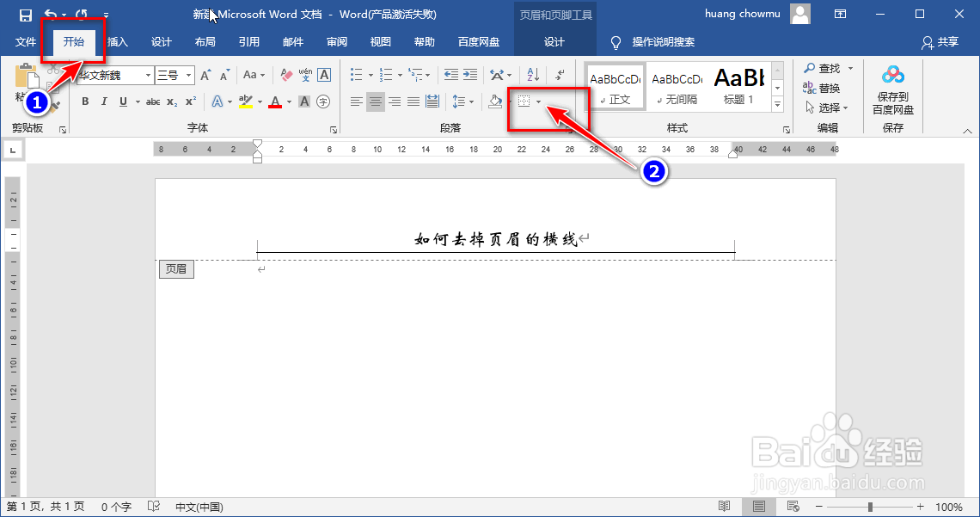This screenshot has width=980, height=517.
Task: Decrease paragraph indent
Action: [451, 75]
